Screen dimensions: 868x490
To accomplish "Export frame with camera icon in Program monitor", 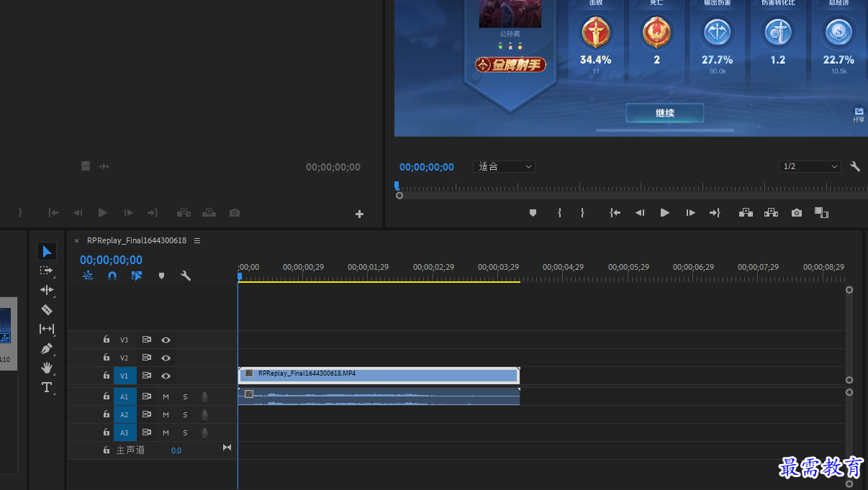I will pos(796,213).
